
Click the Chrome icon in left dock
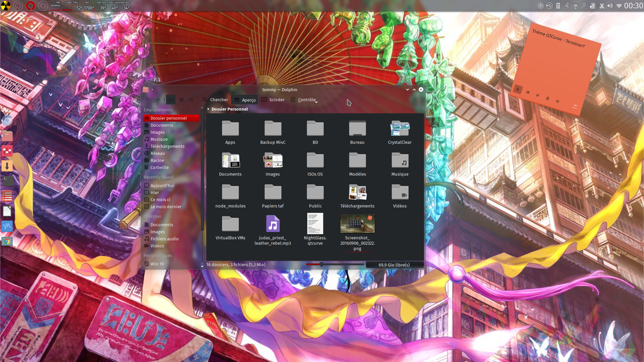7,241
